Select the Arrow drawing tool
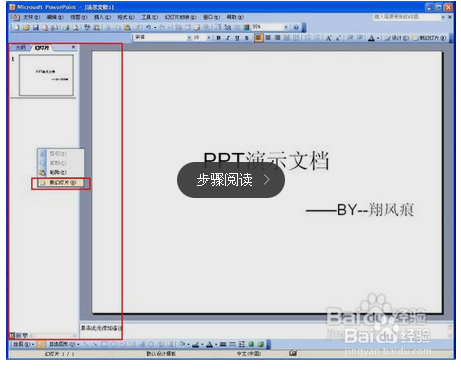 (x=95, y=344)
